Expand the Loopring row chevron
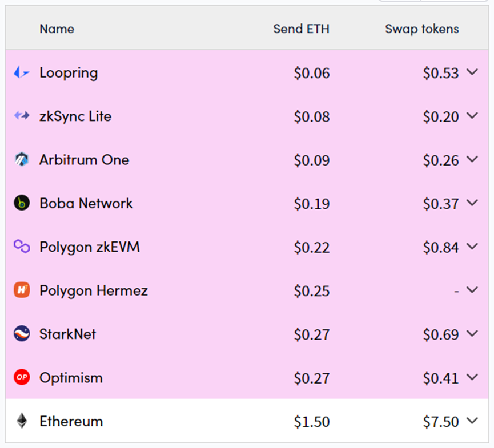 [x=472, y=72]
